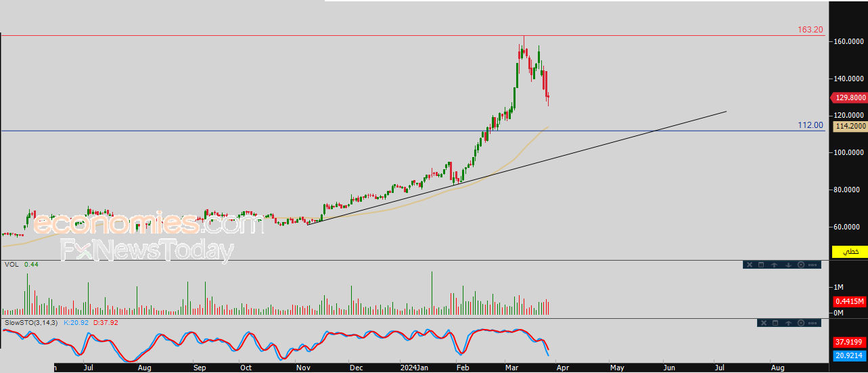Move the VOL panel down
Screen dimensions: 868x373
point(788,265)
